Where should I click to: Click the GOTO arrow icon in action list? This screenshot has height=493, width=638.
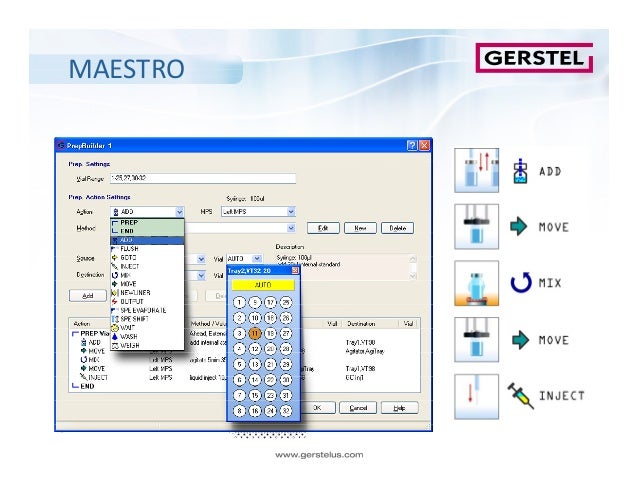coord(115,257)
